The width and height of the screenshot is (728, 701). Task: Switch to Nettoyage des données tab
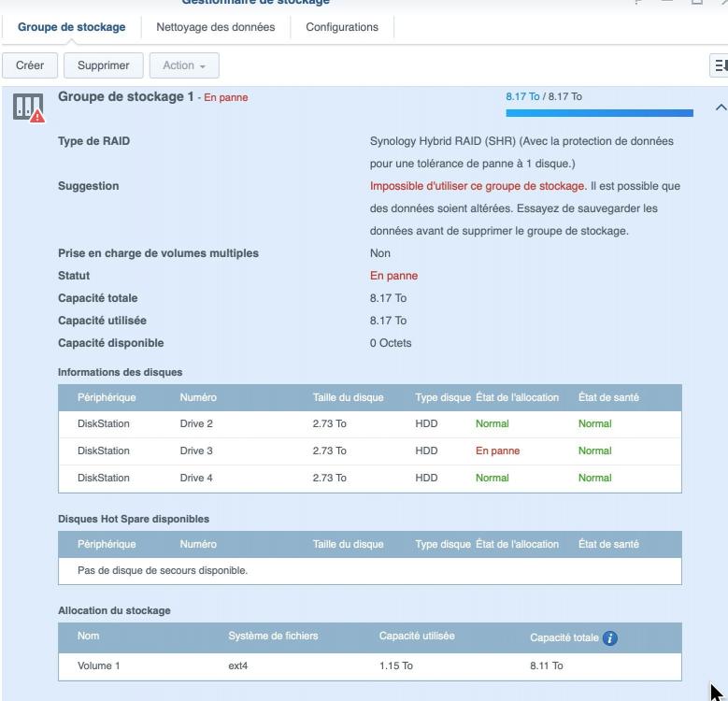tap(215, 27)
